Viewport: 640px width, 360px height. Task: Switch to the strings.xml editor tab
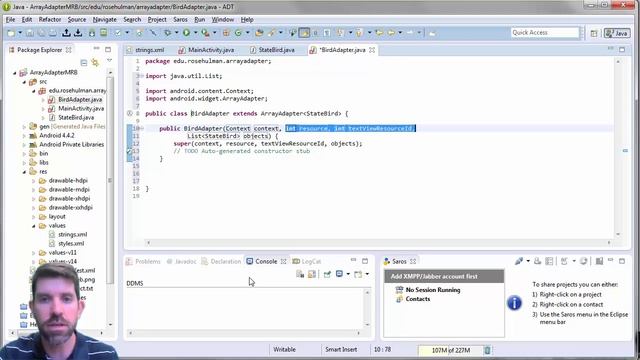(x=146, y=50)
